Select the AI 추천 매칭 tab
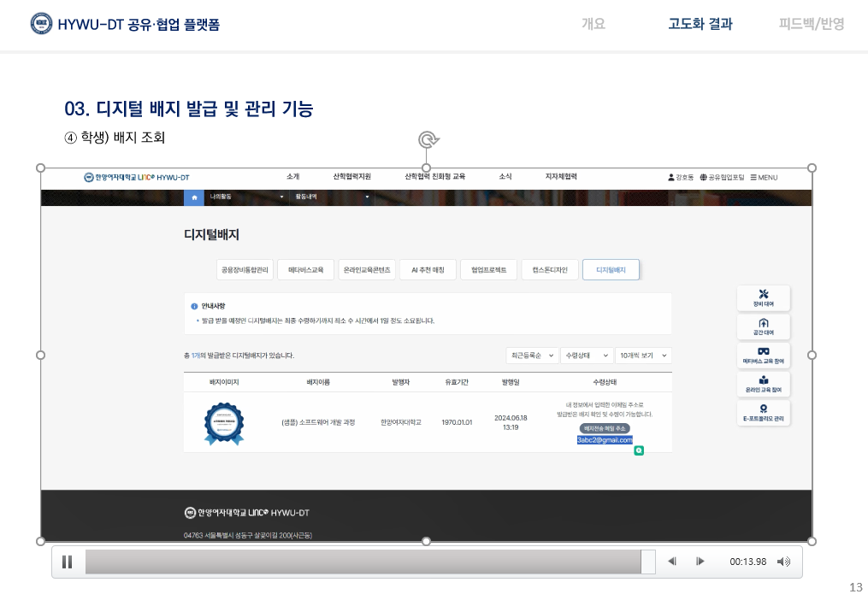This screenshot has width=868, height=600. tap(428, 270)
